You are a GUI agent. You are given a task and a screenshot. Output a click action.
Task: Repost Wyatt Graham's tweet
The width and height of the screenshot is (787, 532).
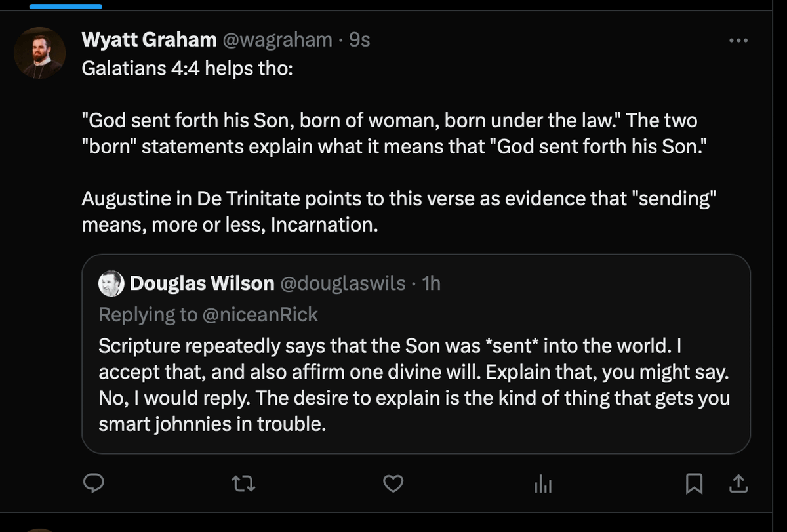coord(243,484)
